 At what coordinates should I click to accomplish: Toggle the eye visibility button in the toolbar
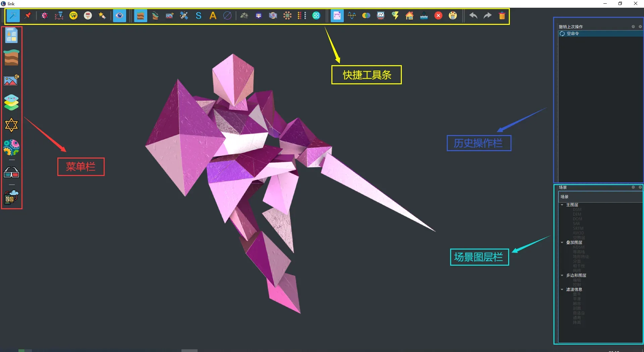click(x=119, y=16)
